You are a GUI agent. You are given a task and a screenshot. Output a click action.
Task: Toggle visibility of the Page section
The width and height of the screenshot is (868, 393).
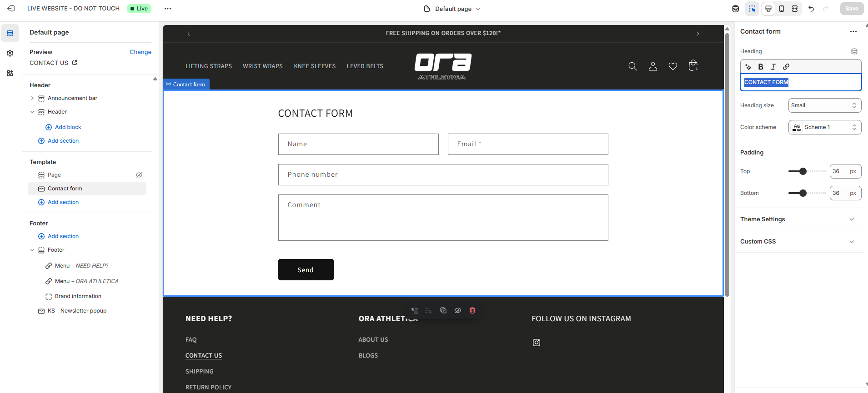139,175
